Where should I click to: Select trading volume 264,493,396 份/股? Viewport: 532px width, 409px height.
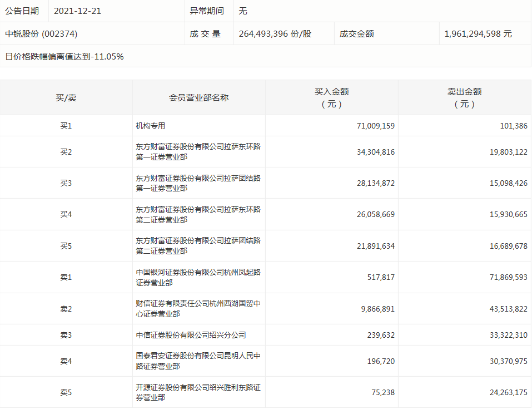[x=275, y=33]
